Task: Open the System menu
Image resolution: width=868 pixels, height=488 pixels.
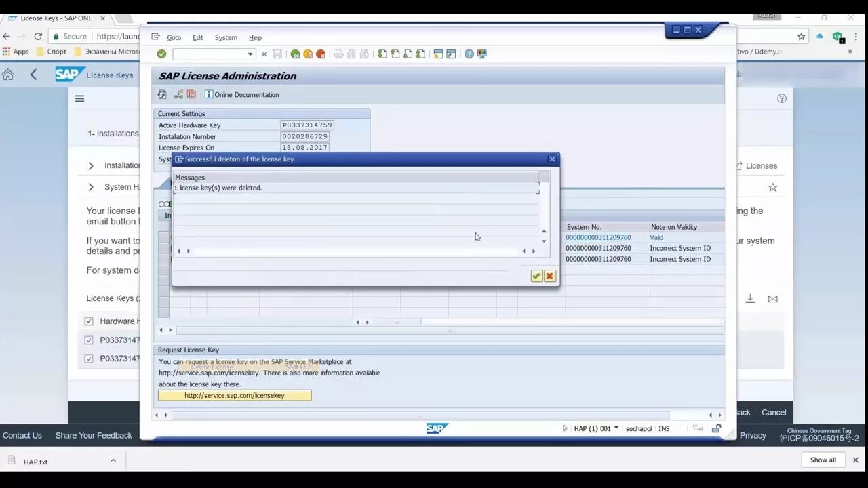Action: pos(225,37)
